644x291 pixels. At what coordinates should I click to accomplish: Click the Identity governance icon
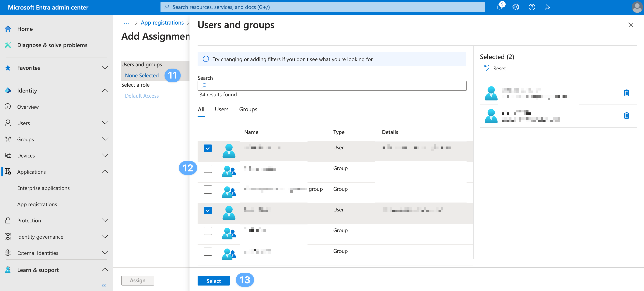point(8,236)
